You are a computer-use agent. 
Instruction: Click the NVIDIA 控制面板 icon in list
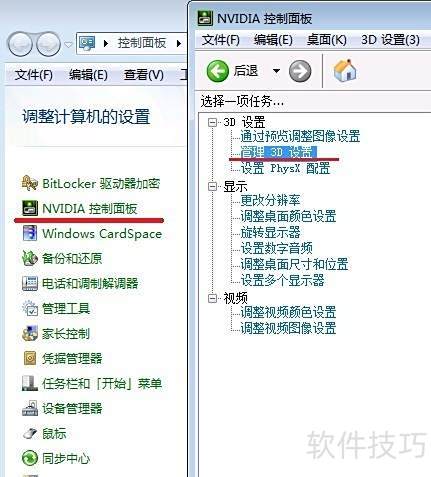29,208
